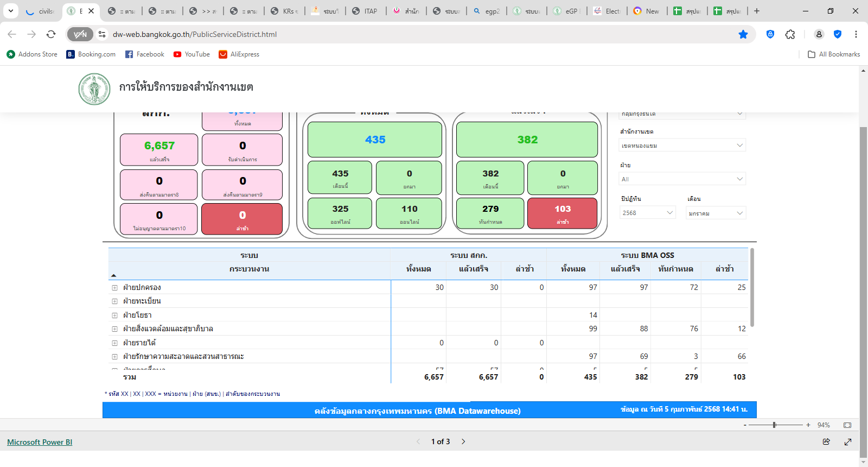Image resolution: width=868 pixels, height=467 pixels.
Task: Click the blue security shield icon
Action: [x=838, y=34]
